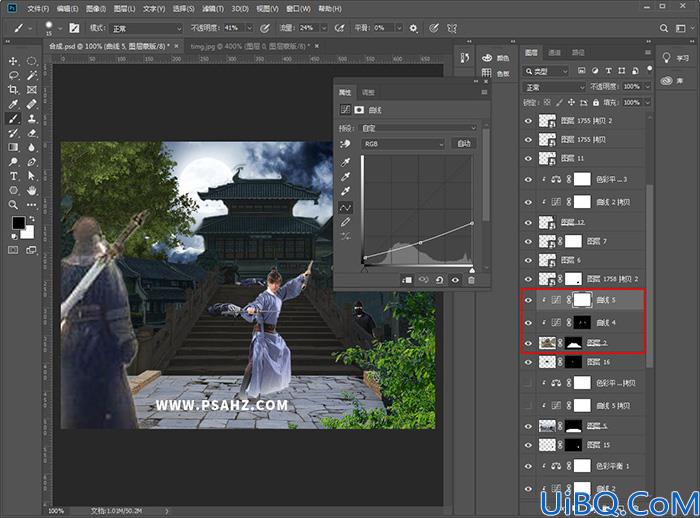Select the draw curve pencil tool
Screen dimensions: 700x518
[x=345, y=222]
